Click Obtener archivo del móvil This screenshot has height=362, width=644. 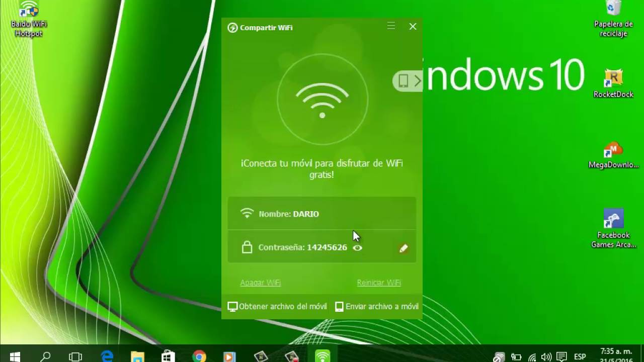click(277, 306)
